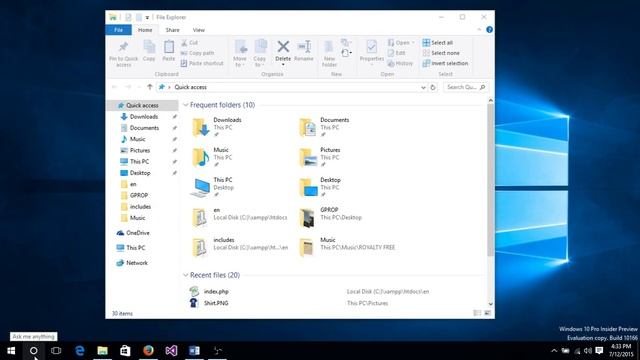Click Select all

pyautogui.click(x=438, y=42)
